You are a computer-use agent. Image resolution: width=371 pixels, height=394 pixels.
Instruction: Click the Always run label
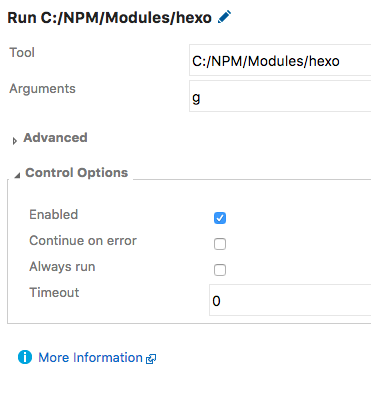click(62, 267)
